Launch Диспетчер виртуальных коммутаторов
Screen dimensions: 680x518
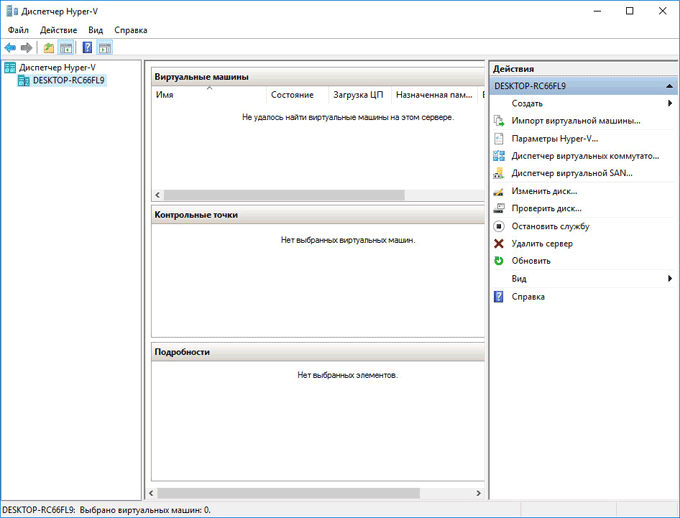tap(584, 156)
